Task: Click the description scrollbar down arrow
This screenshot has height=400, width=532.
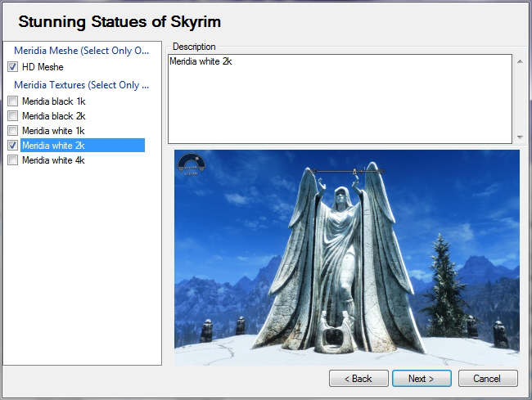Action: tap(520, 137)
